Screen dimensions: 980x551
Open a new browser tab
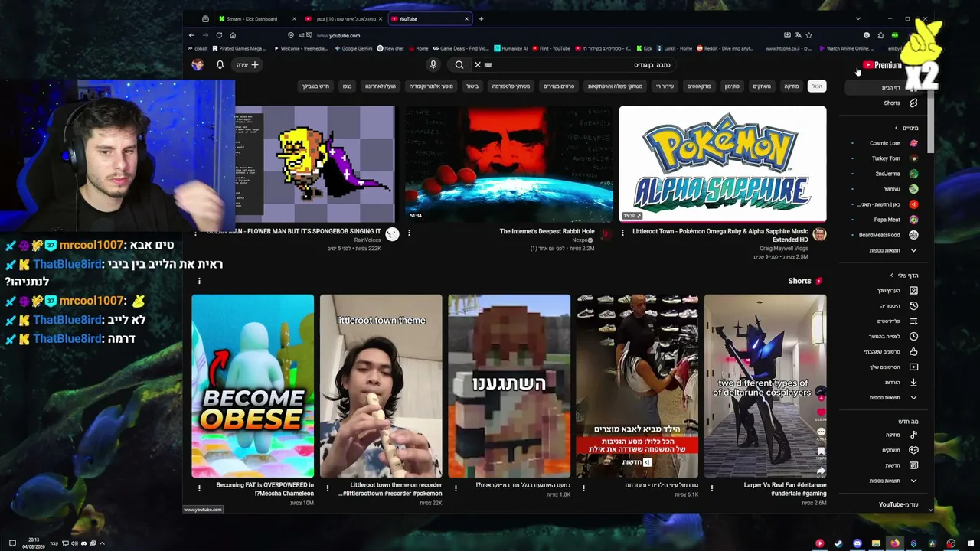481,18
